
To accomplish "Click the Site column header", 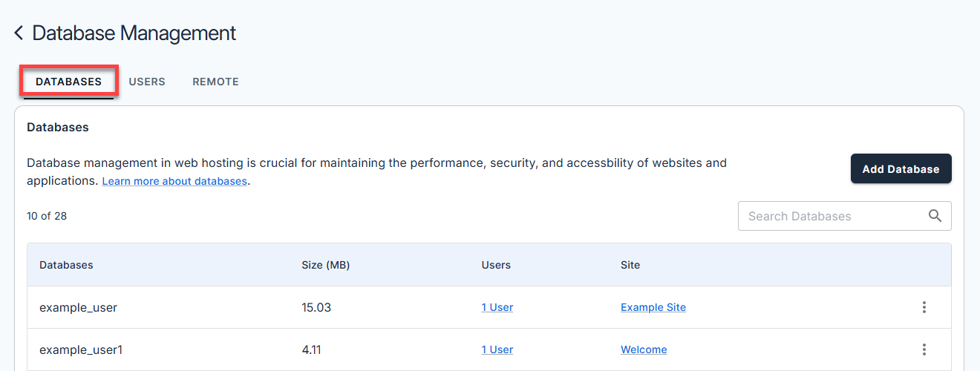I will coord(630,265).
